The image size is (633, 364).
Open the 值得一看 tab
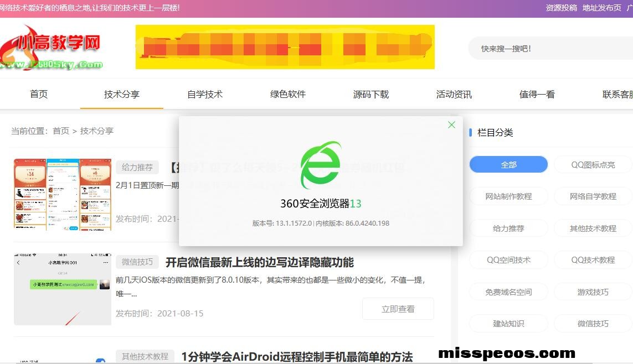coord(537,95)
